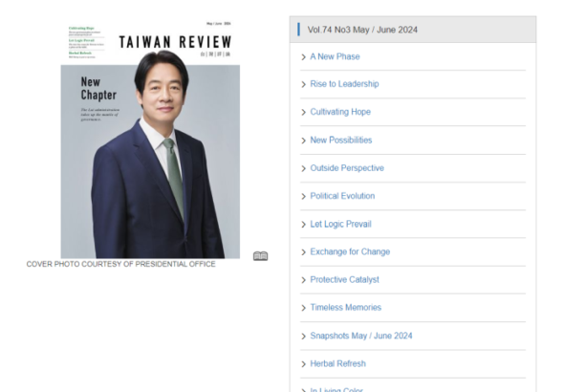Screen dimensions: 564x392
Task: Read the 'Timeless Memories' article
Action: [346, 308]
